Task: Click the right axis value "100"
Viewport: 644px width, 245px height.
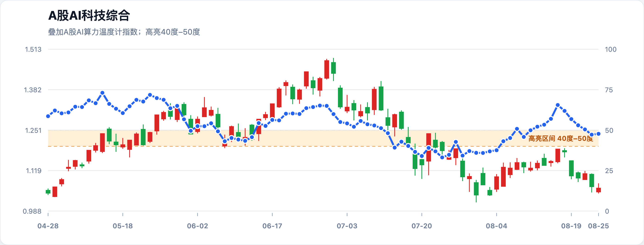Action: [611, 49]
